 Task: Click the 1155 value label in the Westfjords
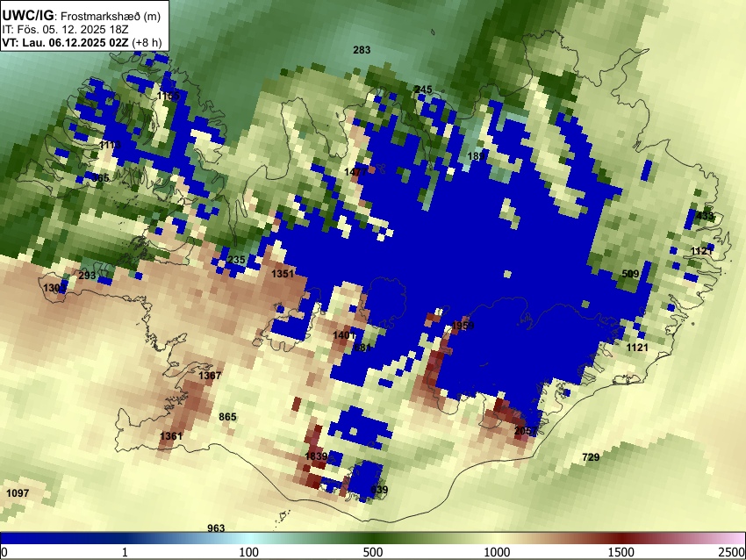click(169, 96)
